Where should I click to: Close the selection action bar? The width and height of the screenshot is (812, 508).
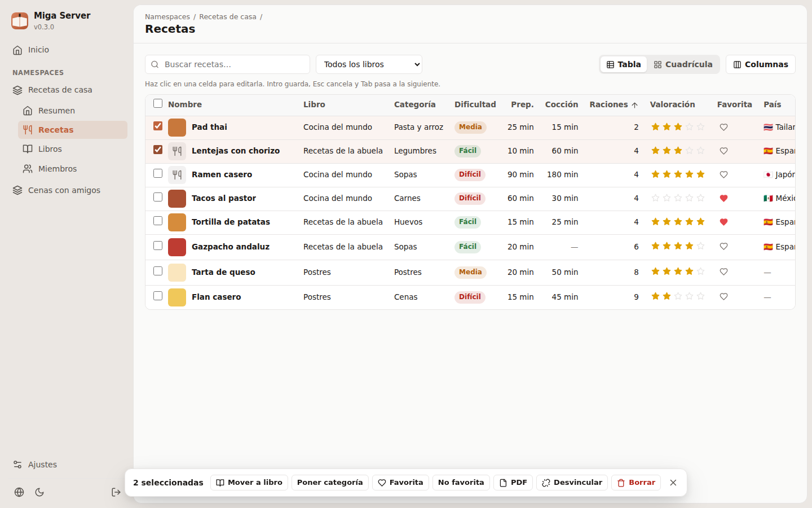[x=673, y=483]
